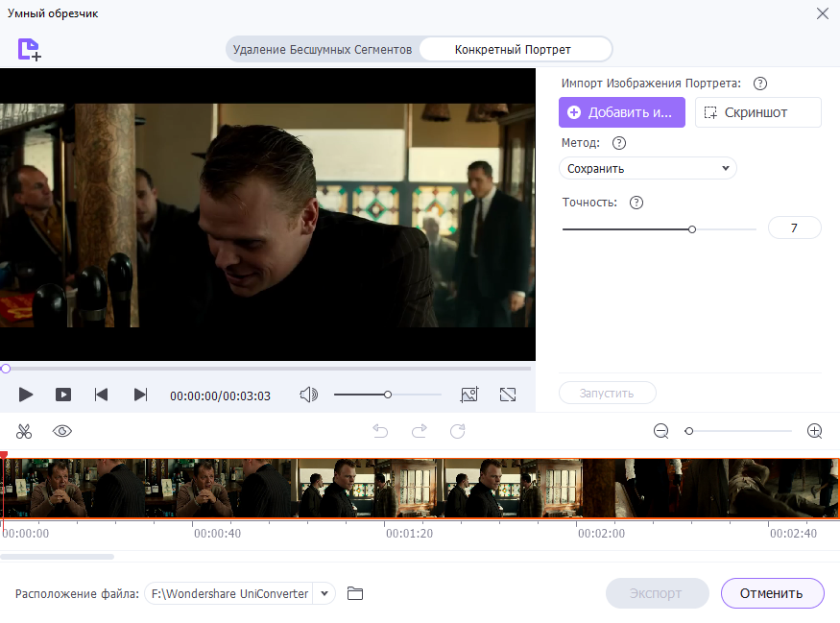Click timeline ruler at 00:00:40
The height and width of the screenshot is (623, 840).
(x=217, y=534)
